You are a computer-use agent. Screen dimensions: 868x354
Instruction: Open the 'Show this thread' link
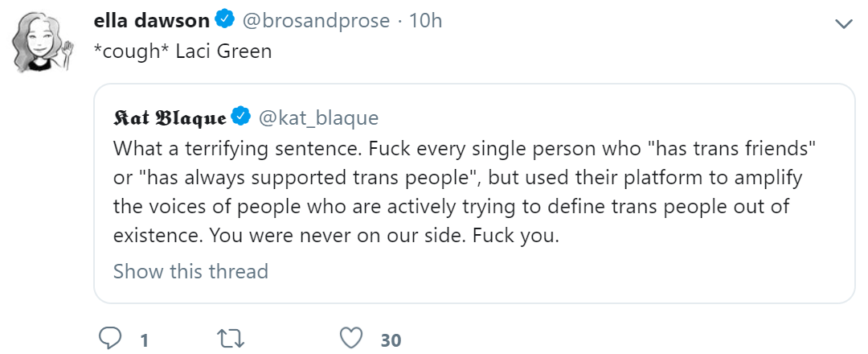pos(190,271)
